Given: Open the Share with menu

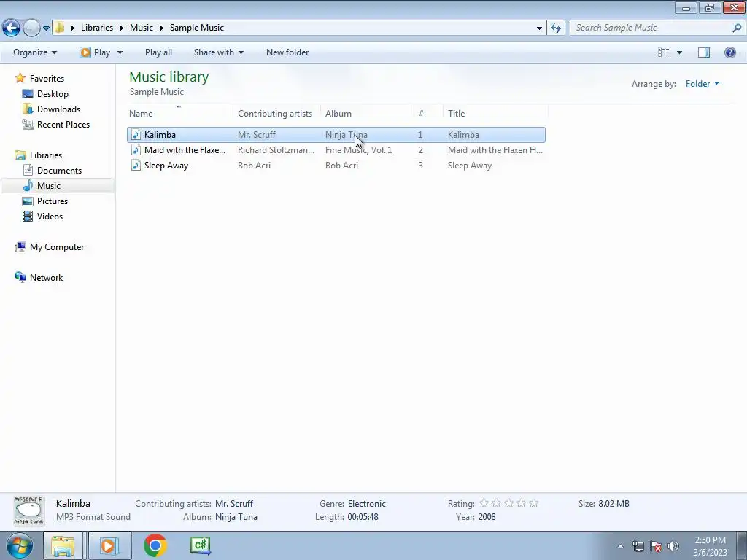Looking at the screenshot, I should 219,52.
